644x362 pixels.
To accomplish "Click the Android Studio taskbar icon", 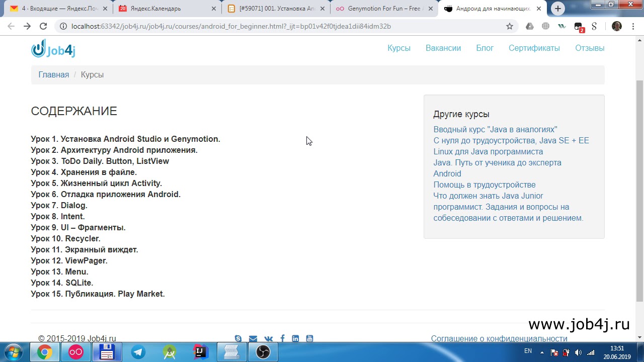I will (170, 352).
